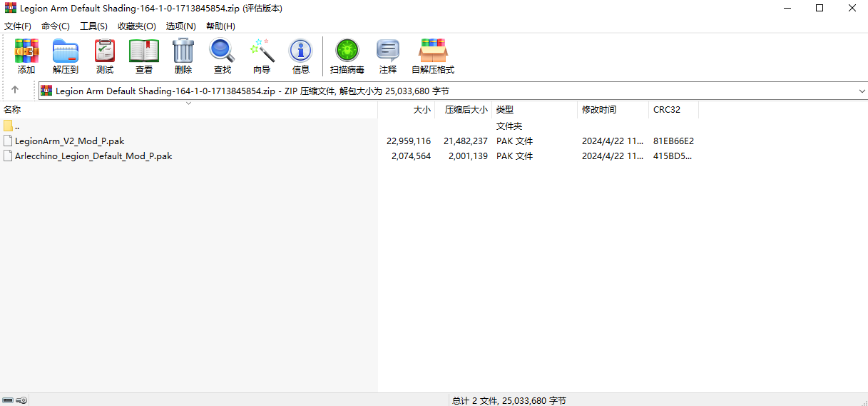Click CRC32 value 415BD5...
The width and height of the screenshot is (868, 406).
pyautogui.click(x=672, y=156)
